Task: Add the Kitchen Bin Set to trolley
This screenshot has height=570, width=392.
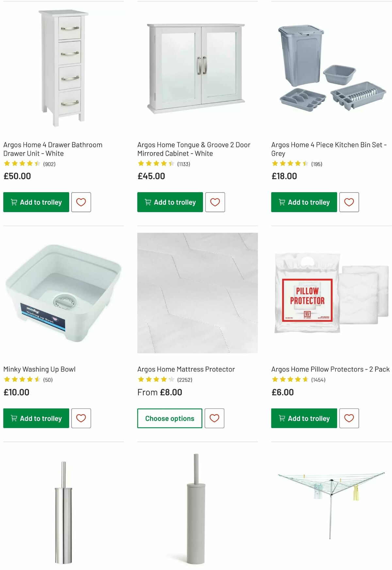Action: pyautogui.click(x=303, y=202)
